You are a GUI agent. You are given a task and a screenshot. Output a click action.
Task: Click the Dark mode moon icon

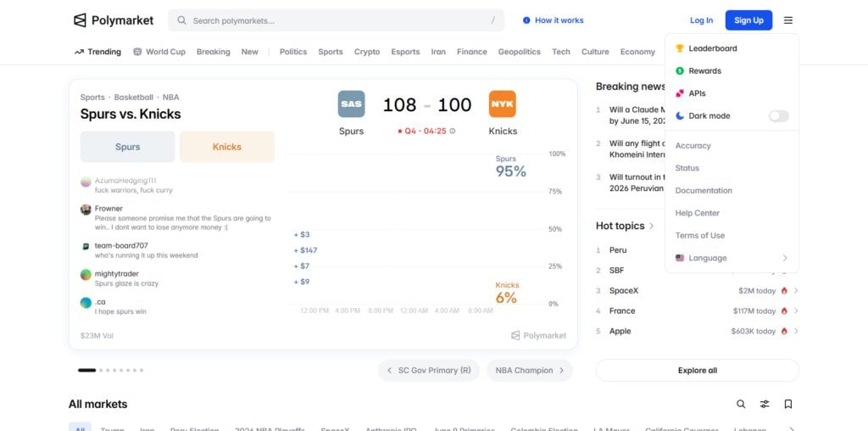(x=680, y=115)
